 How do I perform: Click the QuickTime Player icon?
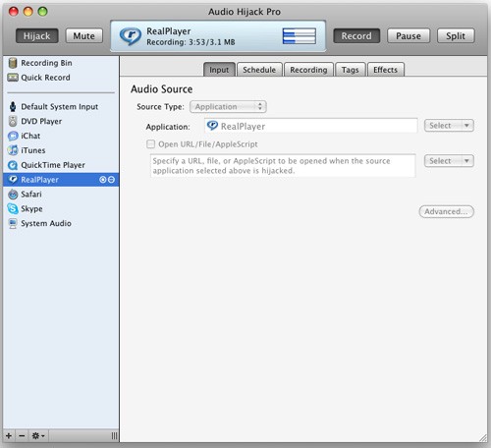(x=13, y=165)
